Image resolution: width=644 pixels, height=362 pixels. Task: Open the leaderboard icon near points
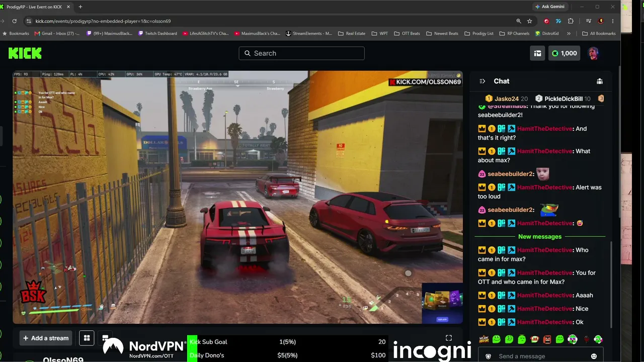pos(537,53)
